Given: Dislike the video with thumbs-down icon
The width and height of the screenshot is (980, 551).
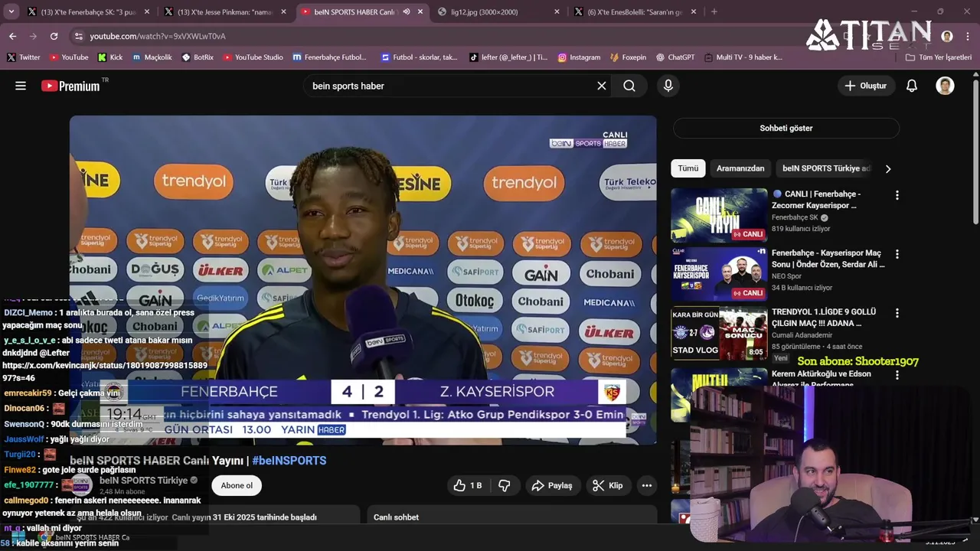Looking at the screenshot, I should pyautogui.click(x=504, y=485).
